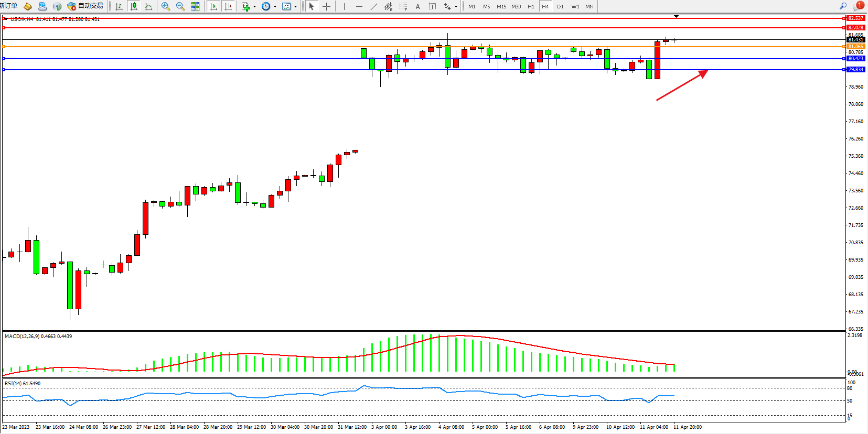Draw a trendline with the trendline tool
Image resolution: width=868 pixels, height=434 pixels.
[373, 6]
